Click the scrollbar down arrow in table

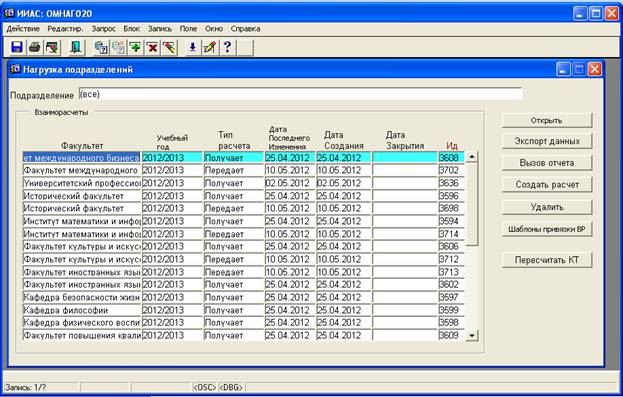472,335
